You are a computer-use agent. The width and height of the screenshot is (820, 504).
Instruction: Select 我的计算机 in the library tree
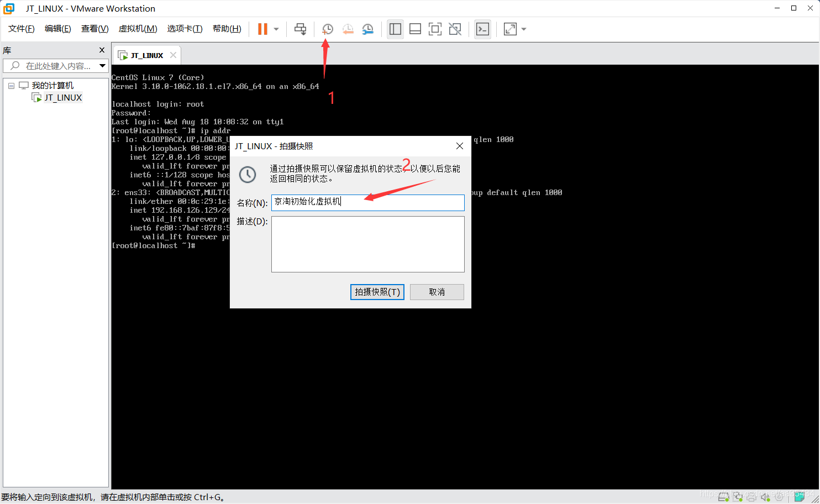click(x=52, y=86)
